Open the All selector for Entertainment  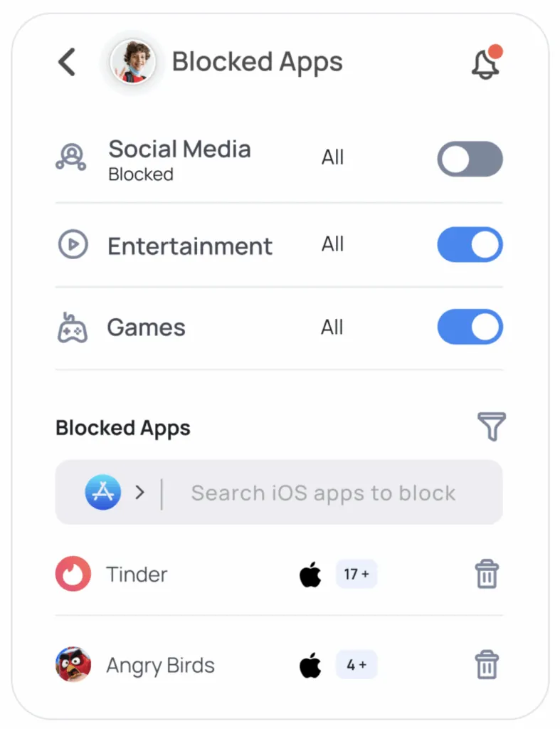(x=332, y=244)
